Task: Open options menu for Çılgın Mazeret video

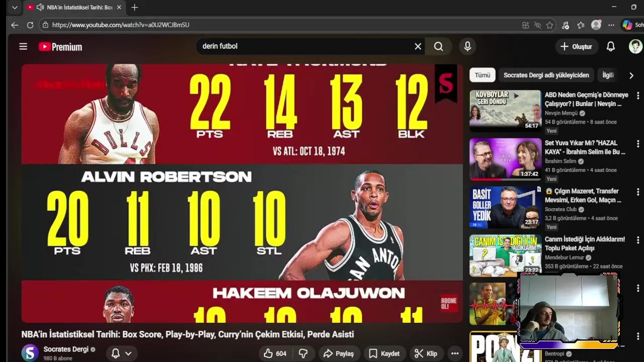Action: click(x=638, y=192)
